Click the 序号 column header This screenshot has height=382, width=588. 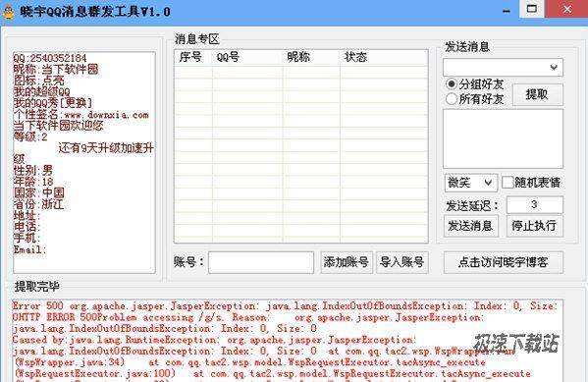(x=193, y=57)
